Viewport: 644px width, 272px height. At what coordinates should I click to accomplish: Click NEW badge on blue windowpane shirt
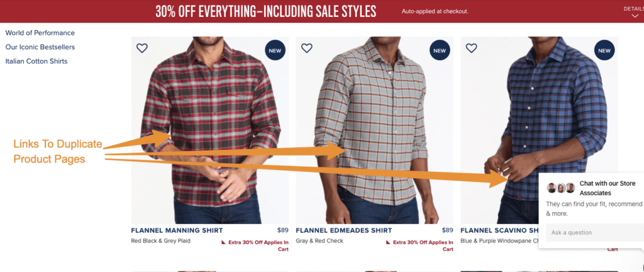(604, 50)
